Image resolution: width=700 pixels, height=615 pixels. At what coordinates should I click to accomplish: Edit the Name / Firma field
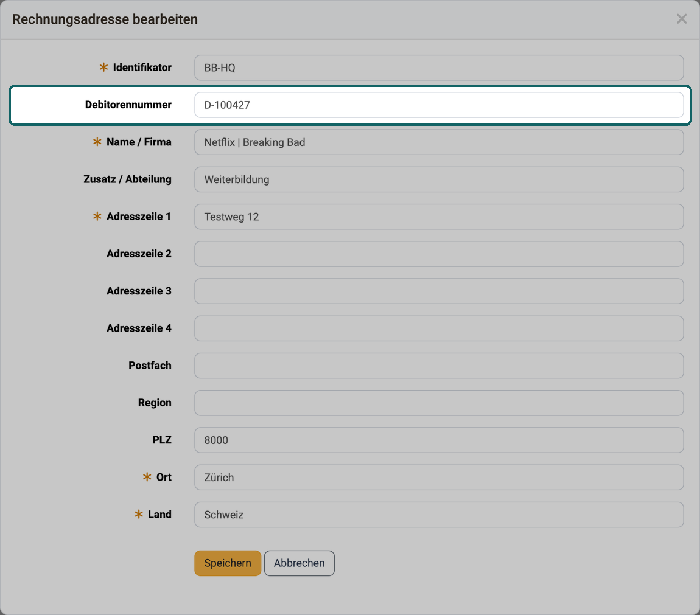click(439, 142)
